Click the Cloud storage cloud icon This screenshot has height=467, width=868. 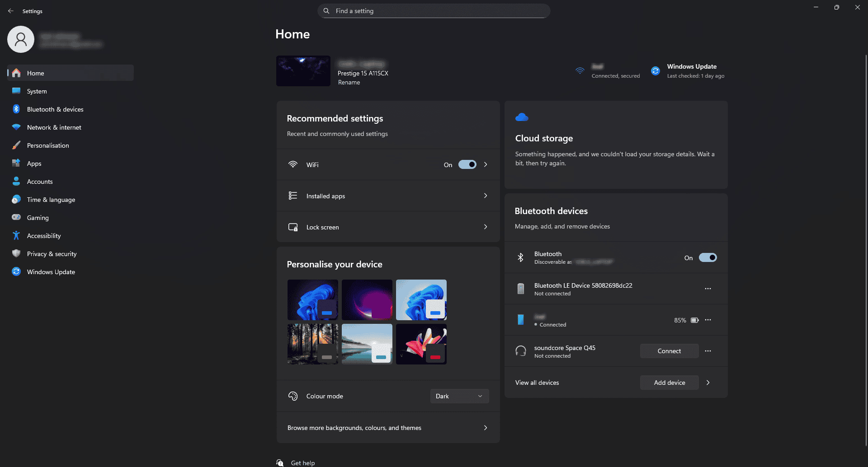click(x=522, y=117)
